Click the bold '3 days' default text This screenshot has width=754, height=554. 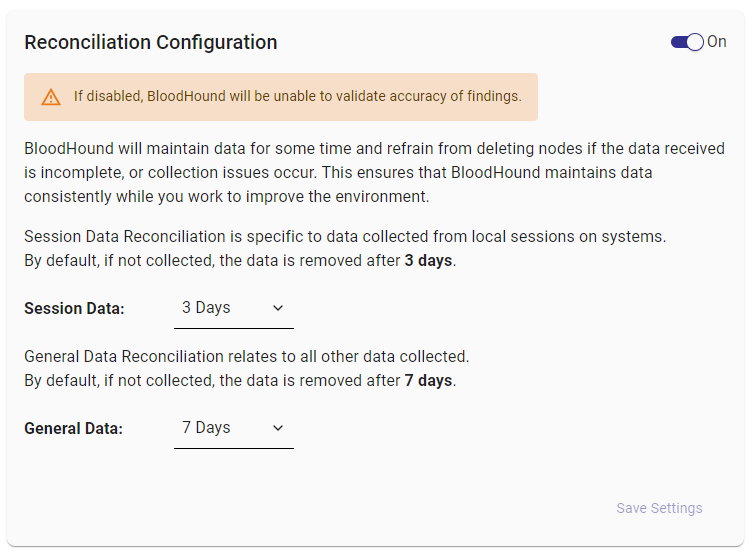[x=428, y=261]
